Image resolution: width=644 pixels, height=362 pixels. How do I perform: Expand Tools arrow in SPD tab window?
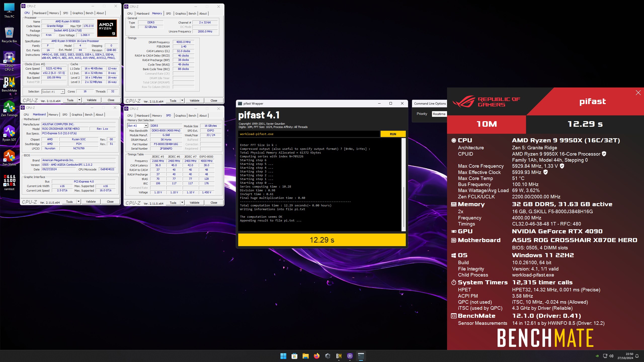(x=182, y=203)
